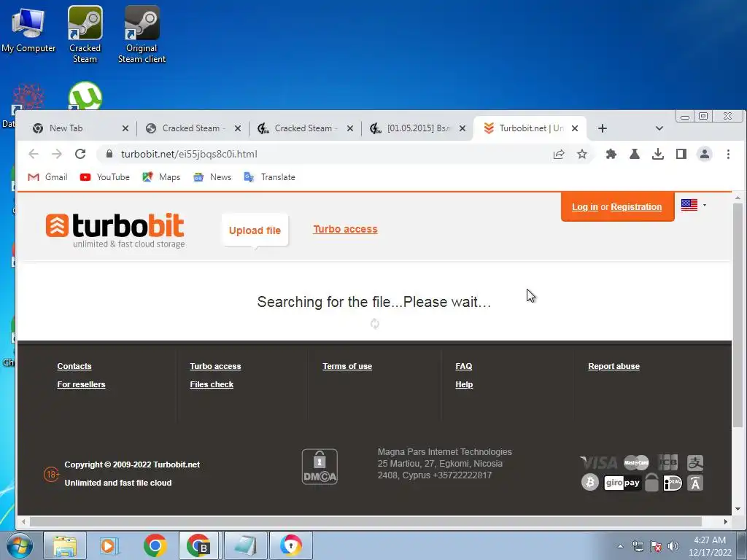Click the 18+ age icon
Image resolution: width=747 pixels, height=560 pixels.
click(52, 474)
